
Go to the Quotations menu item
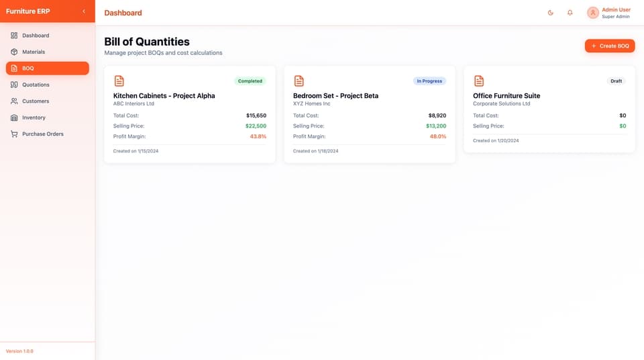[47, 85]
